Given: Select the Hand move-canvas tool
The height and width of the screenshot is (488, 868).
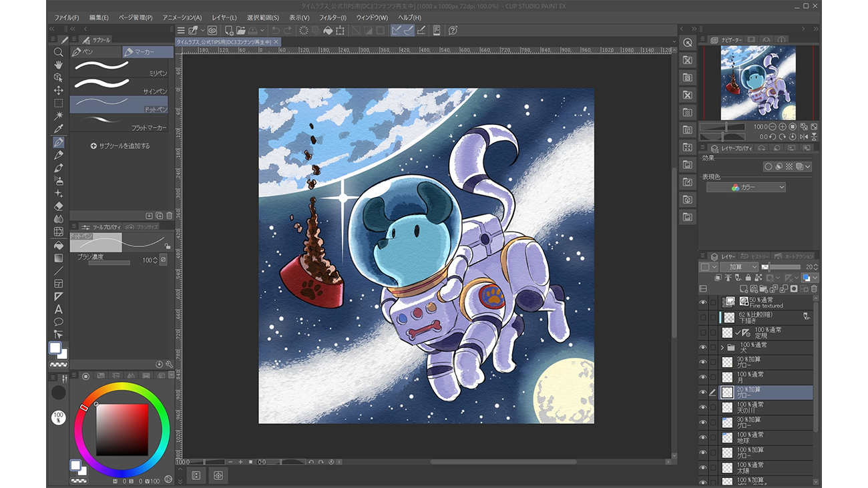Looking at the screenshot, I should [59, 65].
